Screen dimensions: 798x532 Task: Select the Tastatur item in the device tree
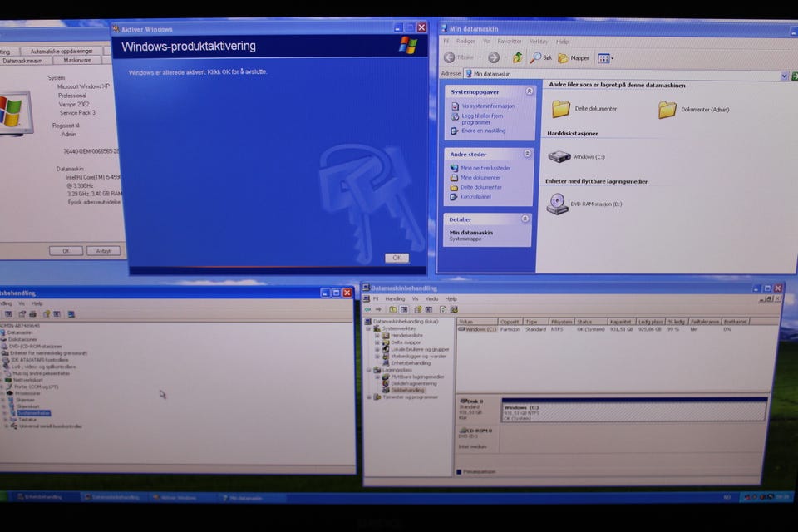tap(27, 420)
